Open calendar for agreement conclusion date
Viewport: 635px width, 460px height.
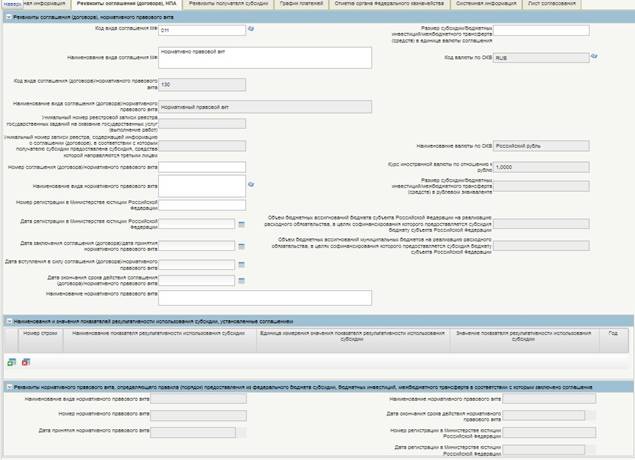click(x=241, y=245)
